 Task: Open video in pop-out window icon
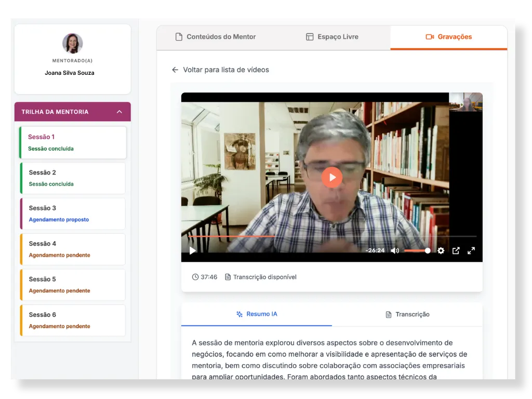click(456, 250)
